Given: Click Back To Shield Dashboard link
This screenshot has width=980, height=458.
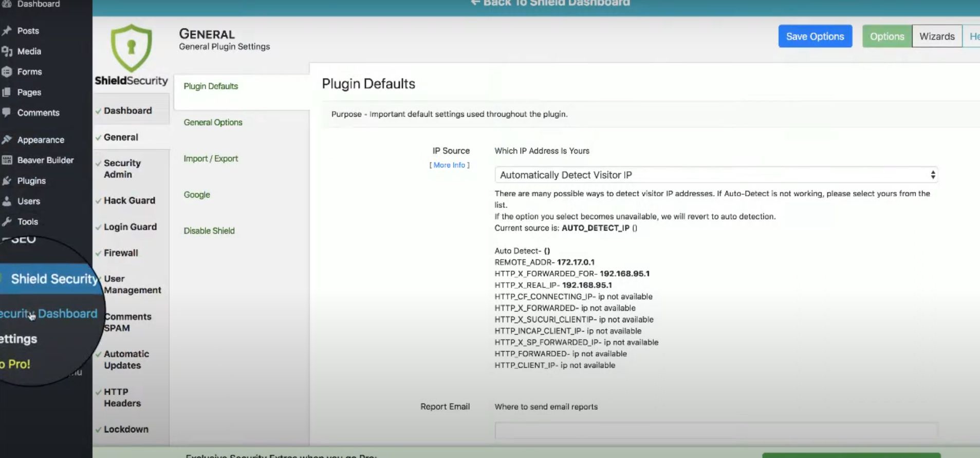Looking at the screenshot, I should pos(550,4).
